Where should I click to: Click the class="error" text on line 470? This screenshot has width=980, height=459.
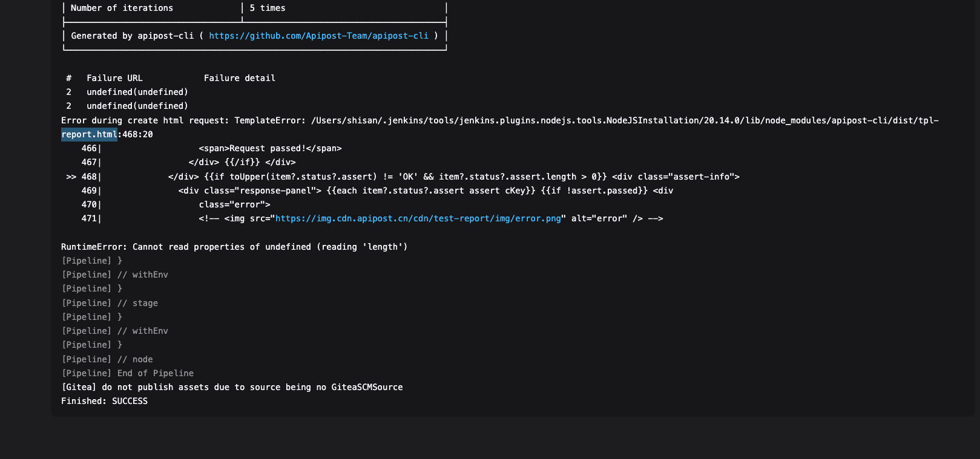(234, 204)
